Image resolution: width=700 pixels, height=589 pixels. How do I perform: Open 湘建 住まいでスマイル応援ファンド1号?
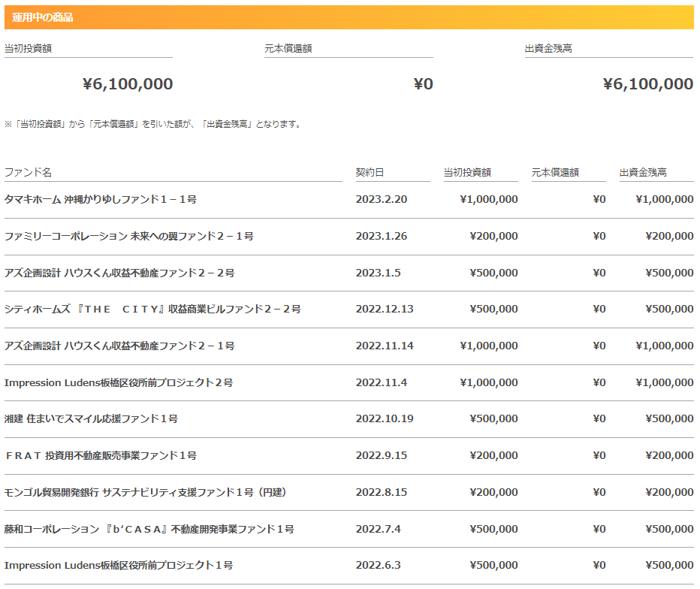(91, 419)
